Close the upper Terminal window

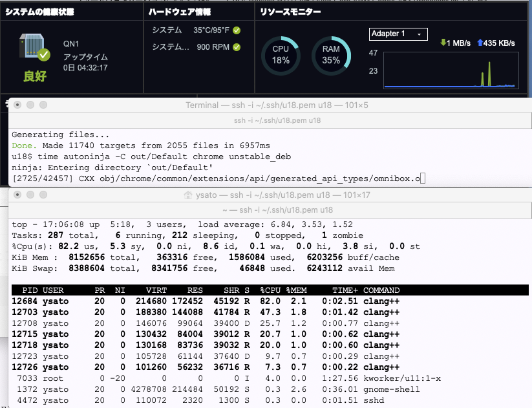click(x=17, y=105)
